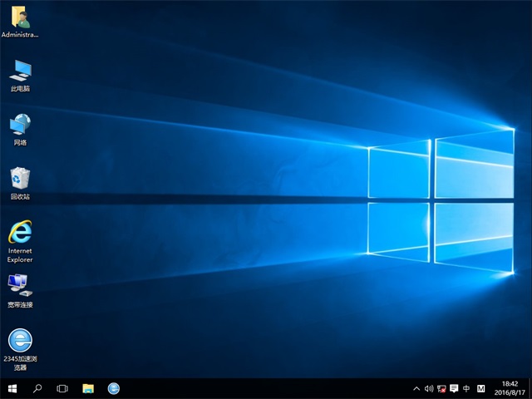Click the 宽带连接 broadband connection icon
The image size is (532, 399).
pyautogui.click(x=20, y=287)
